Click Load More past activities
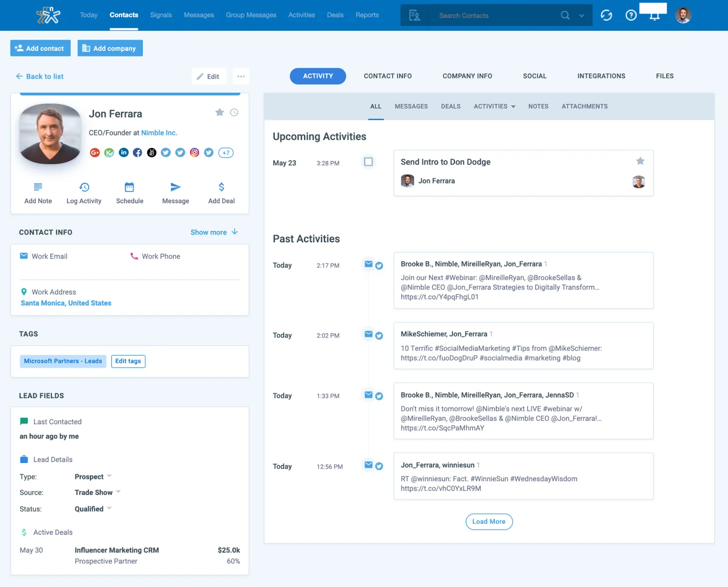 pos(489,522)
